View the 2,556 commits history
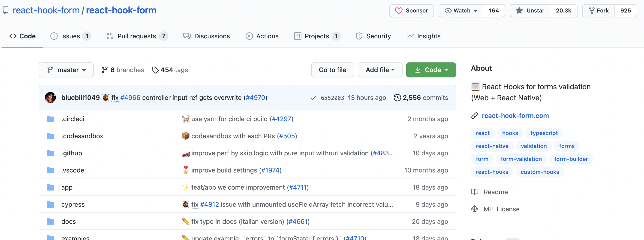644x240 pixels. [421, 97]
